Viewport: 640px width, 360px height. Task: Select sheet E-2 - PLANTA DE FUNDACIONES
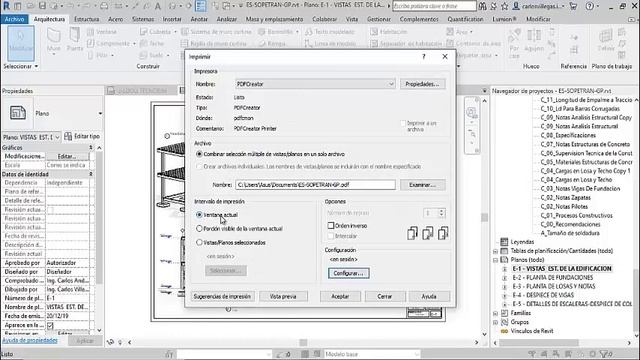pos(553,278)
